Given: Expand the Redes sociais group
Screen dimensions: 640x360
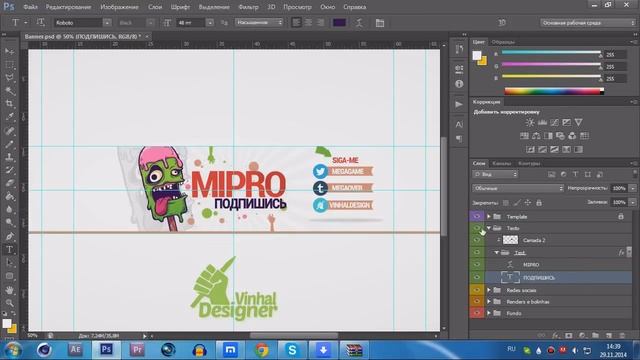Looking at the screenshot, I should (489, 290).
